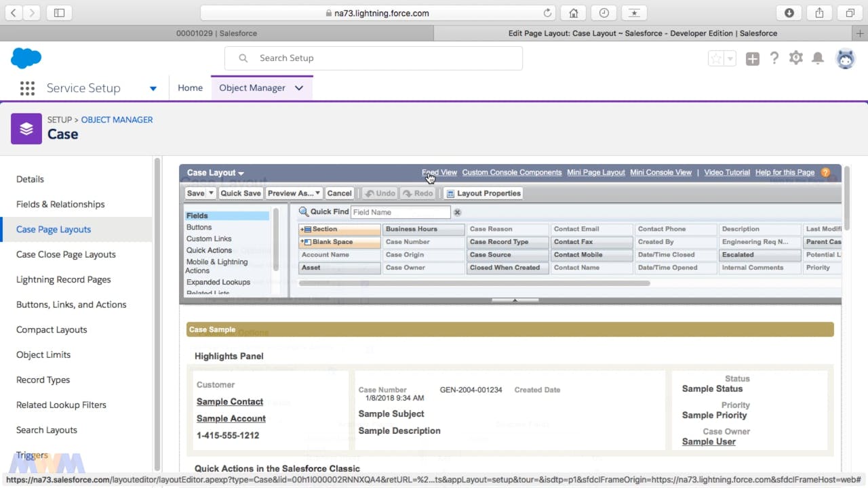Viewport: 868px width, 488px height.
Task: Click the Safari forward button
Action: pos(33,13)
